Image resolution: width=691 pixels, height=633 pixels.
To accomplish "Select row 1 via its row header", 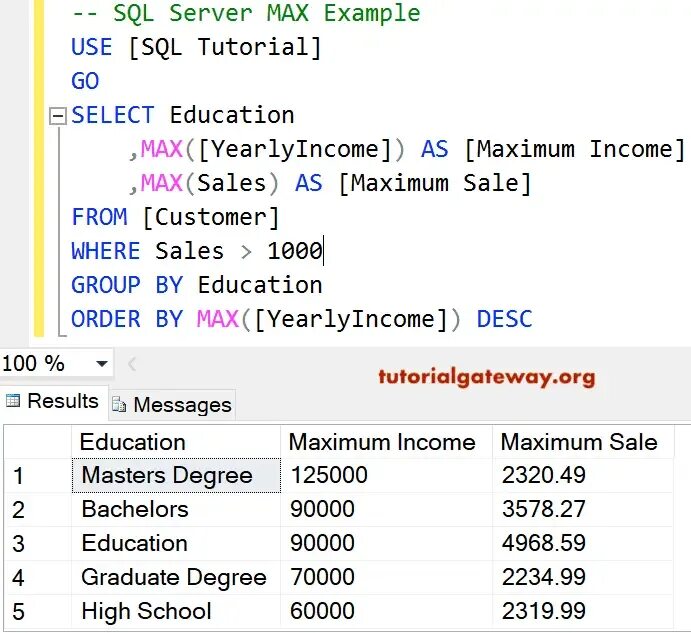I will click(38, 476).
